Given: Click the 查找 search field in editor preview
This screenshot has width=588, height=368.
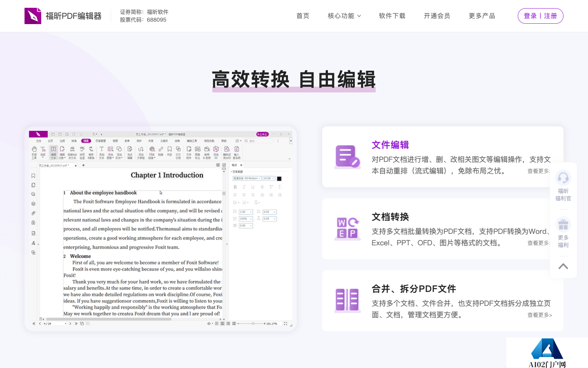Looking at the screenshot, I should tap(259, 141).
